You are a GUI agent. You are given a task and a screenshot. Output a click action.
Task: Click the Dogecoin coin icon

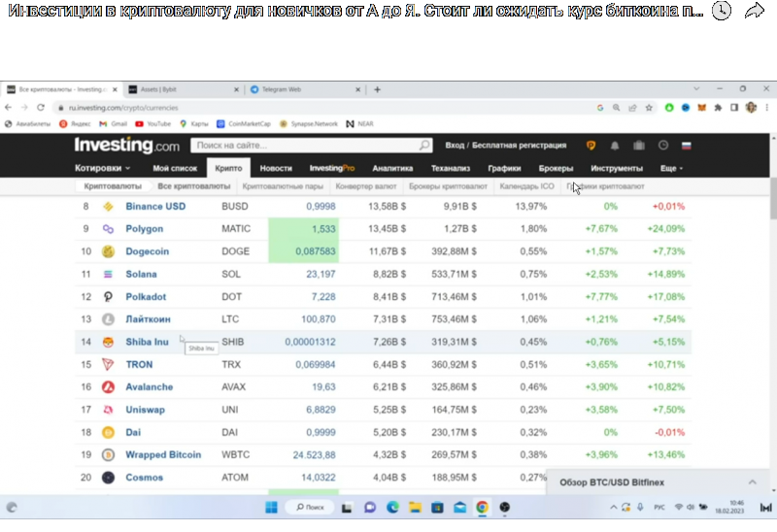pyautogui.click(x=108, y=250)
